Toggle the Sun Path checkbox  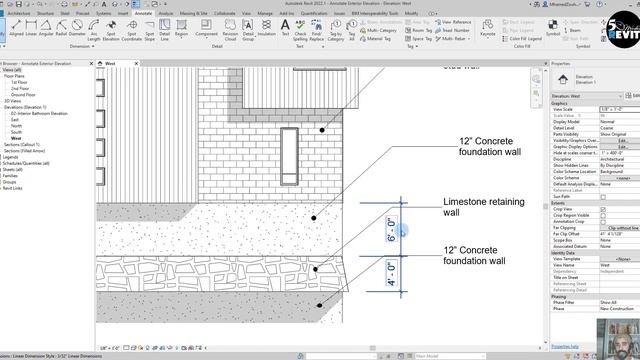tap(603, 197)
